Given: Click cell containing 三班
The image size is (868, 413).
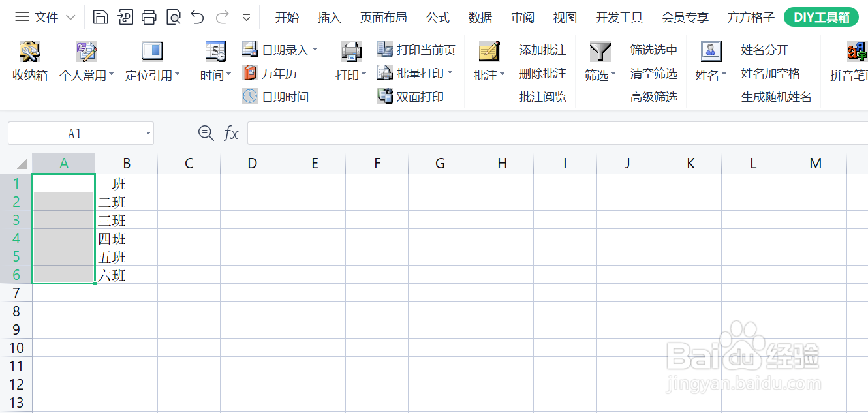Looking at the screenshot, I should (127, 220).
